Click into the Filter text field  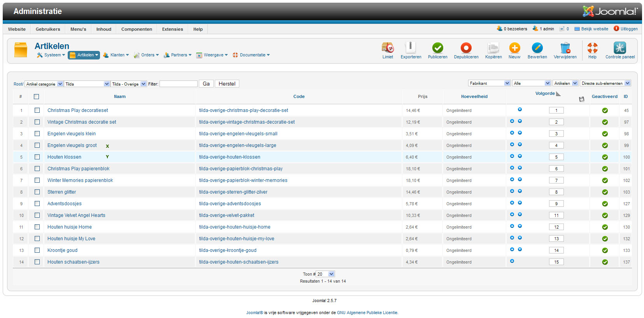click(x=178, y=84)
